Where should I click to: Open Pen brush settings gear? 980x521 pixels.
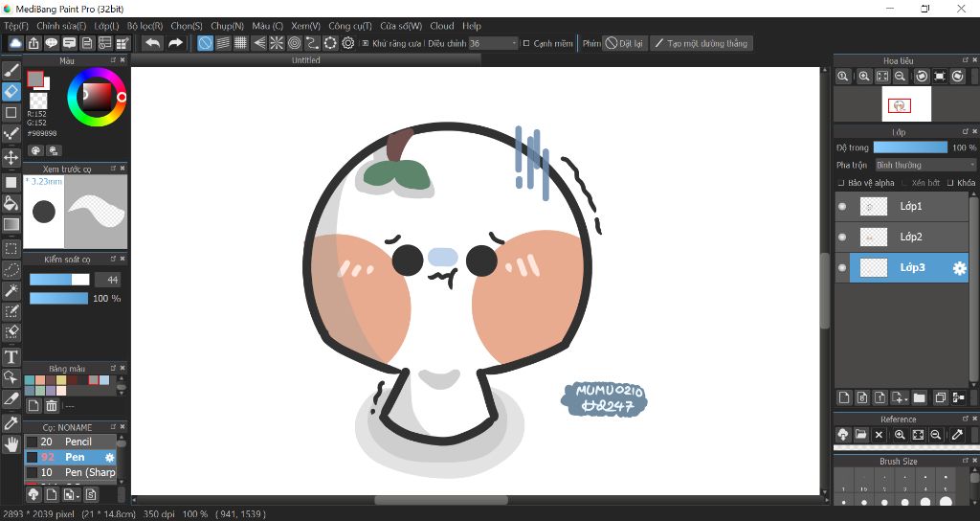(x=109, y=457)
